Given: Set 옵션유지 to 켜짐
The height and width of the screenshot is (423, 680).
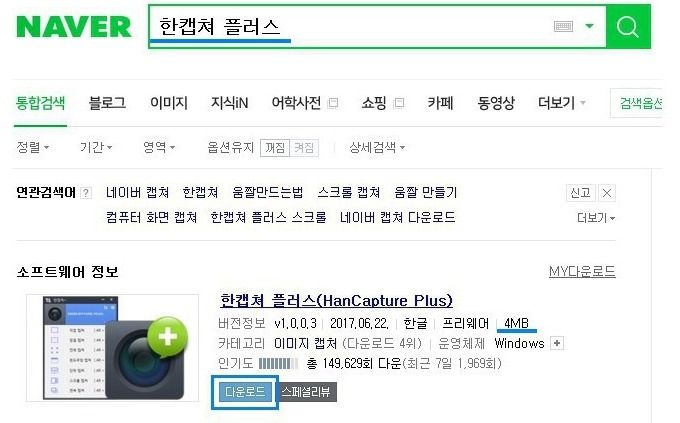Looking at the screenshot, I should pos(304,148).
